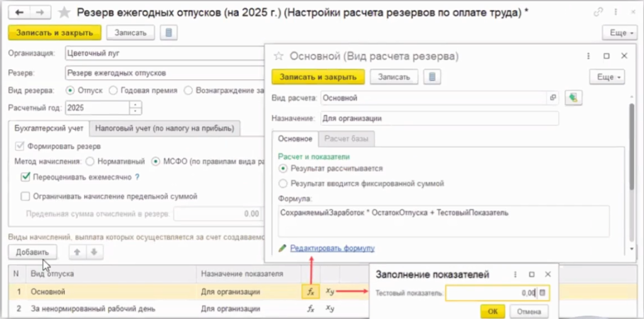This screenshot has width=644, height=319.
Task: Click the green icon beside Вид расчета
Action: [574, 98]
